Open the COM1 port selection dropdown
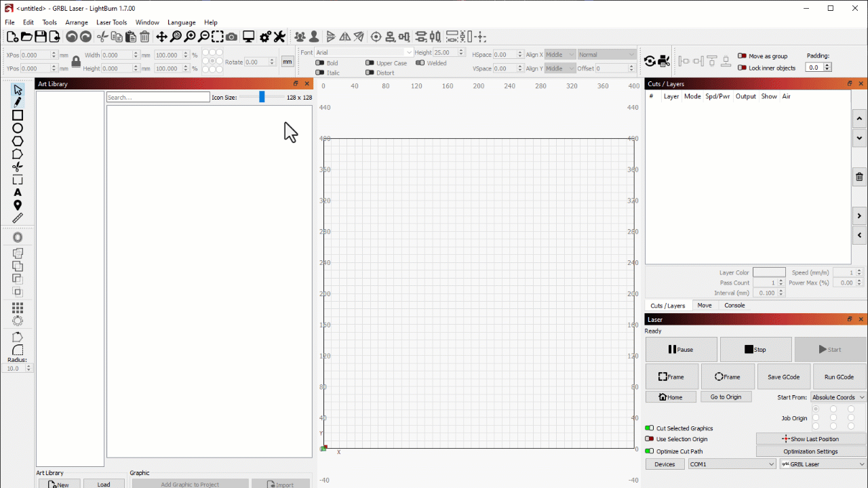The width and height of the screenshot is (868, 488). click(x=731, y=464)
